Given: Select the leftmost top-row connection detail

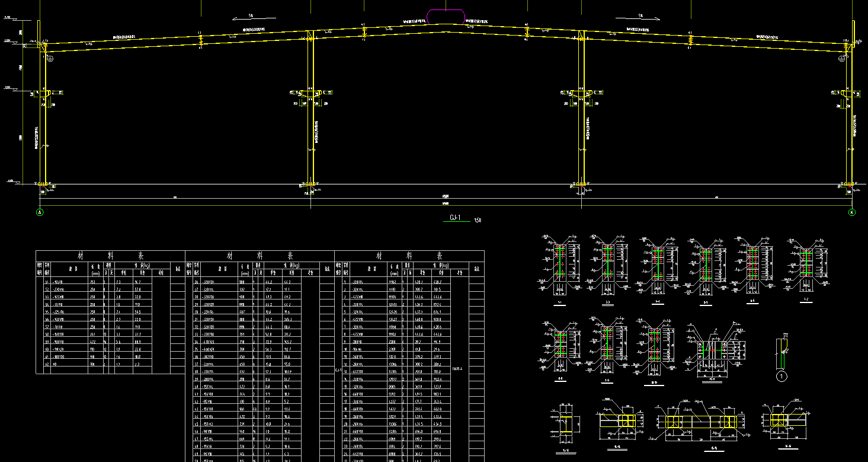Looking at the screenshot, I should pos(560,266).
